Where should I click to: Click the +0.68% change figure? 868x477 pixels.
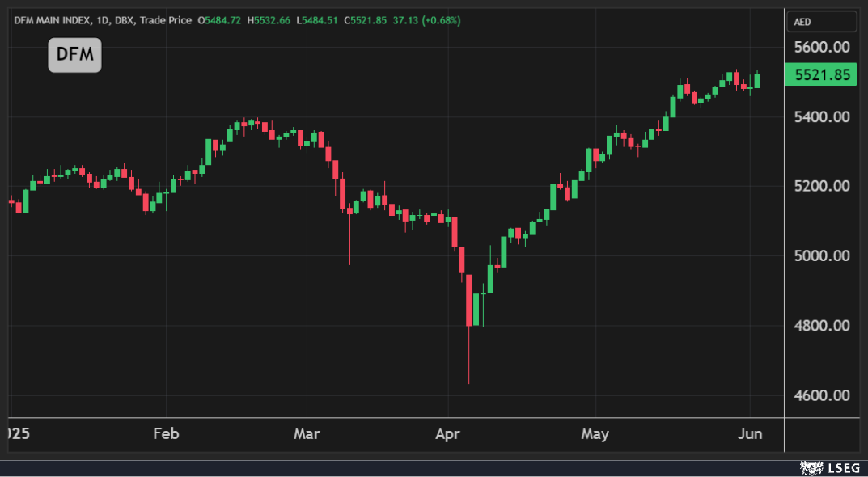pos(439,20)
